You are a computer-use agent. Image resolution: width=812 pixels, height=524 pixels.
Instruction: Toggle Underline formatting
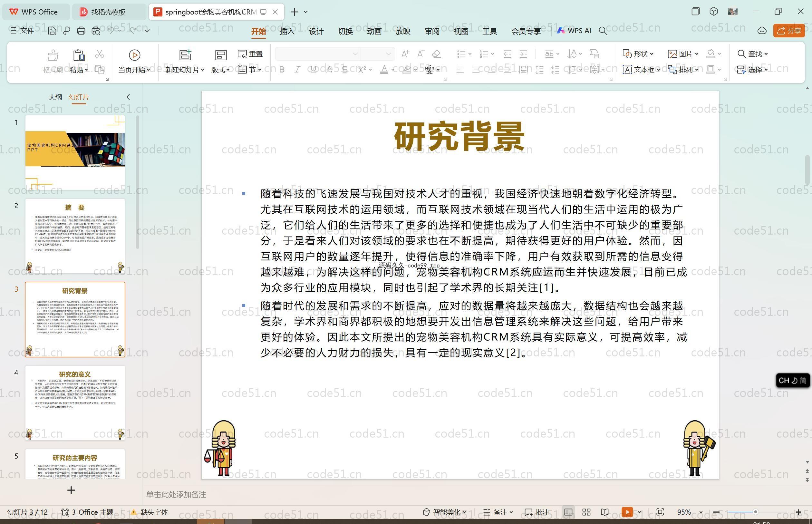point(313,69)
